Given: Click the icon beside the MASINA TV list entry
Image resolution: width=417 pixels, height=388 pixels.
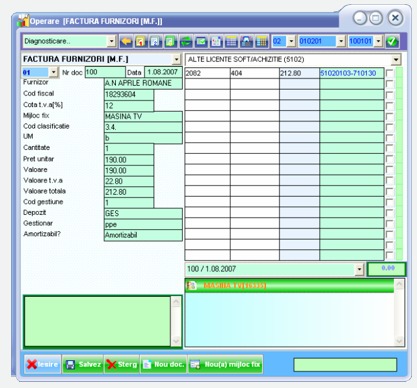Looking at the screenshot, I should click(x=192, y=286).
